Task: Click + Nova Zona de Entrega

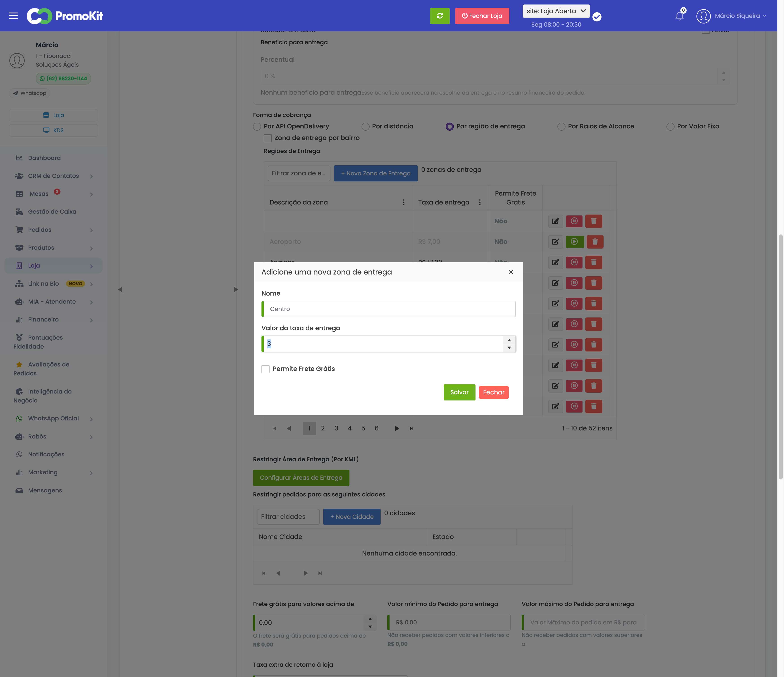Action: tap(375, 173)
